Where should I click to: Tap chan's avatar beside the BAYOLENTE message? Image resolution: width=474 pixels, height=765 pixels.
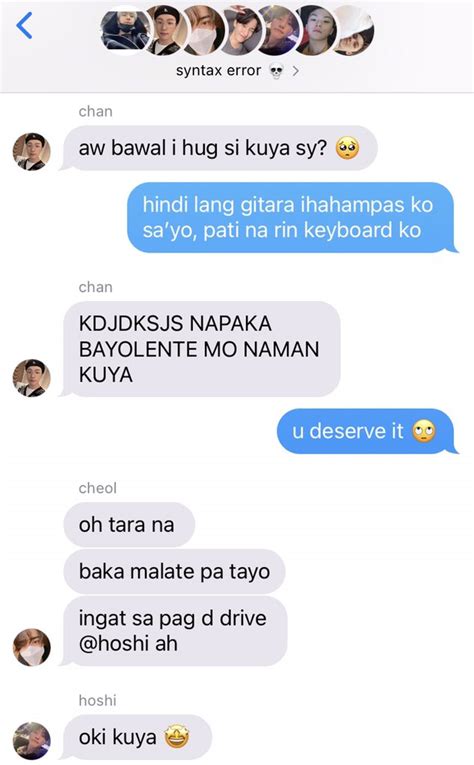tap(32, 378)
